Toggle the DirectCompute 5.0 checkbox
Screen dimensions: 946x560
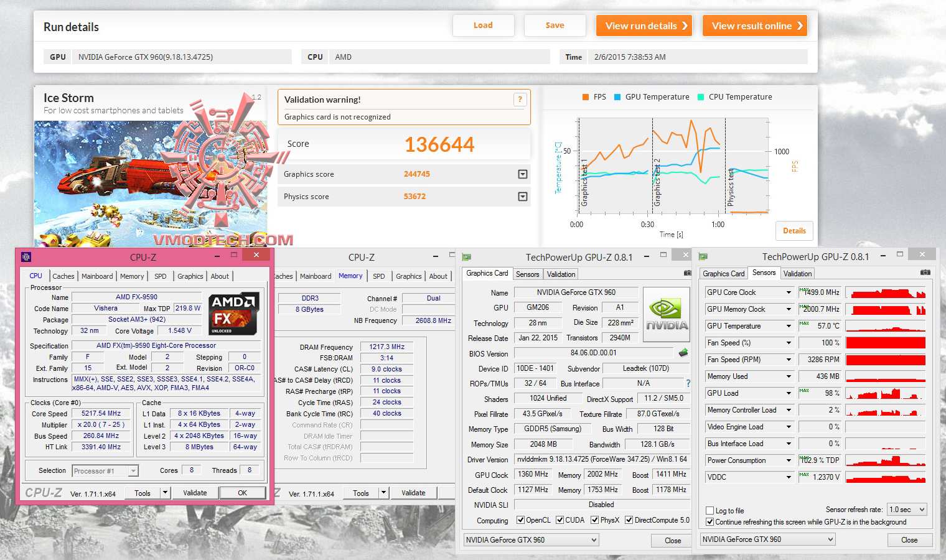629,520
